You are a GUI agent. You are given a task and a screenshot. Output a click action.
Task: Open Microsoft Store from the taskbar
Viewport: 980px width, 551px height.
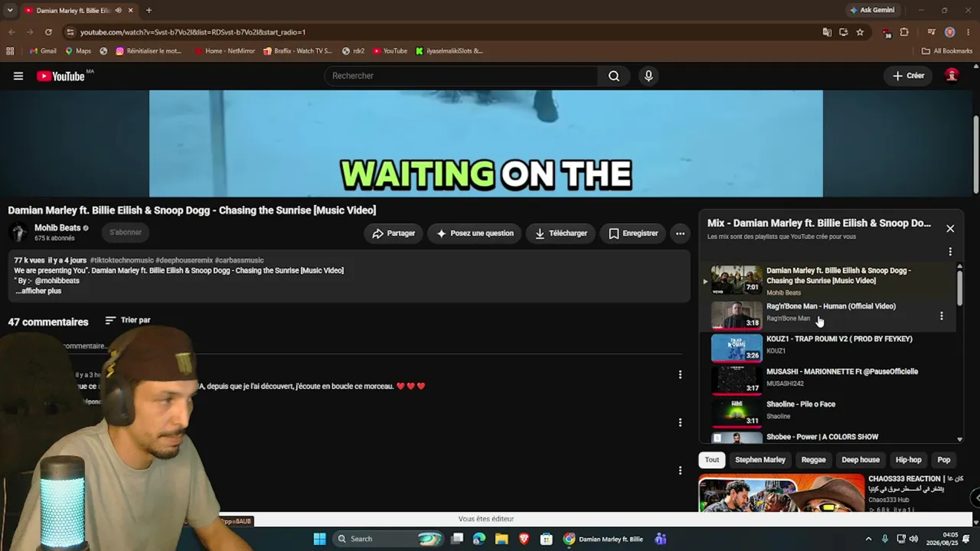tap(547, 539)
